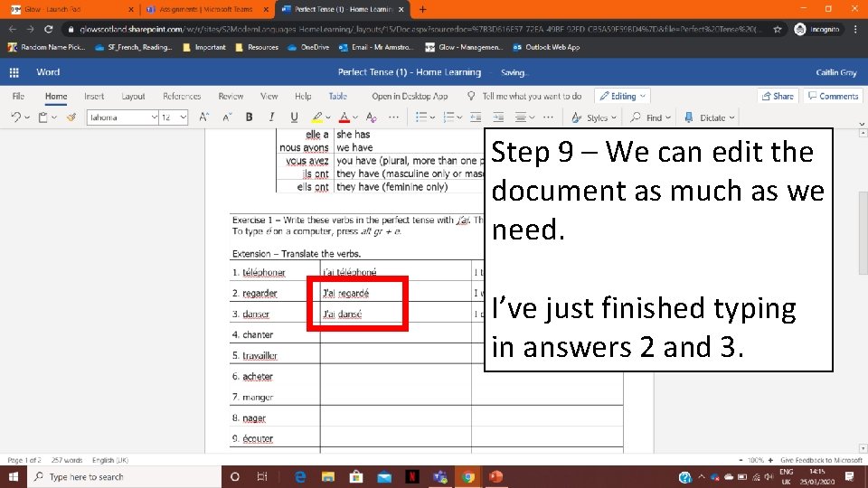
Task: Open Microsoft Edge from the taskbar
Action: [x=300, y=476]
